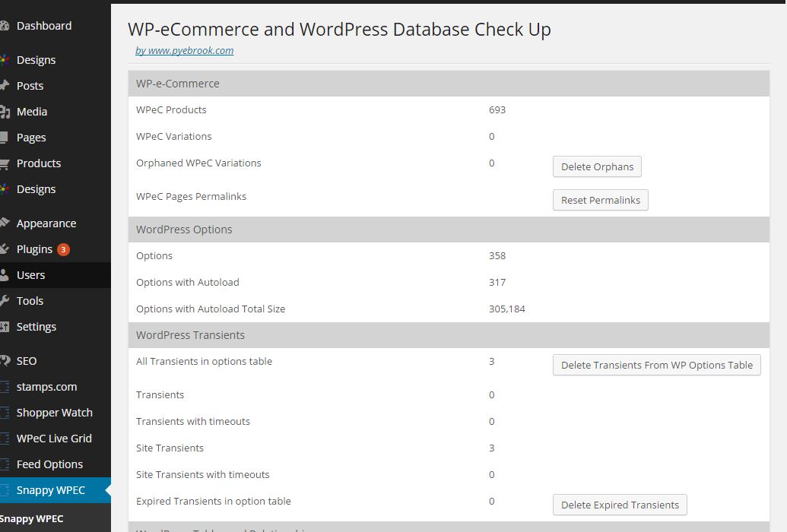Follow the www.pyebrook.com link
The image size is (787, 532).
pyautogui.click(x=185, y=51)
